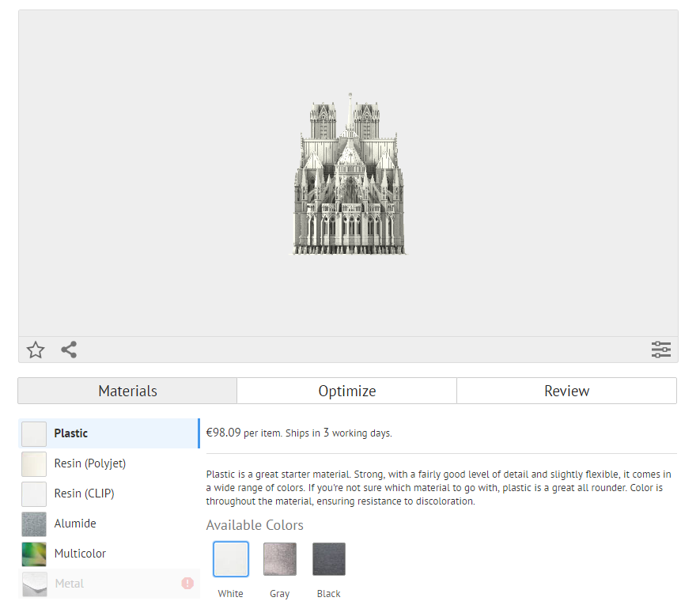700x605 pixels.
Task: Click the Black color label
Action: point(328,594)
